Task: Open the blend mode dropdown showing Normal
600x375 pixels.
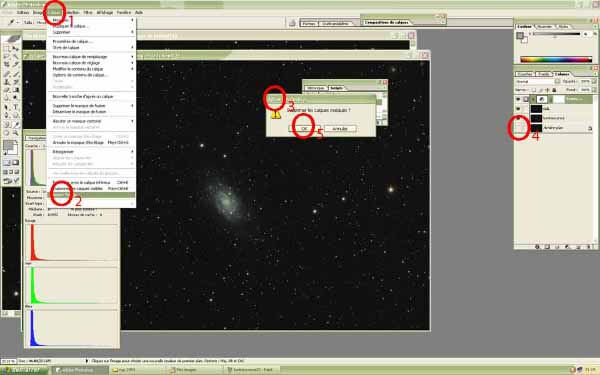Action: coord(537,82)
